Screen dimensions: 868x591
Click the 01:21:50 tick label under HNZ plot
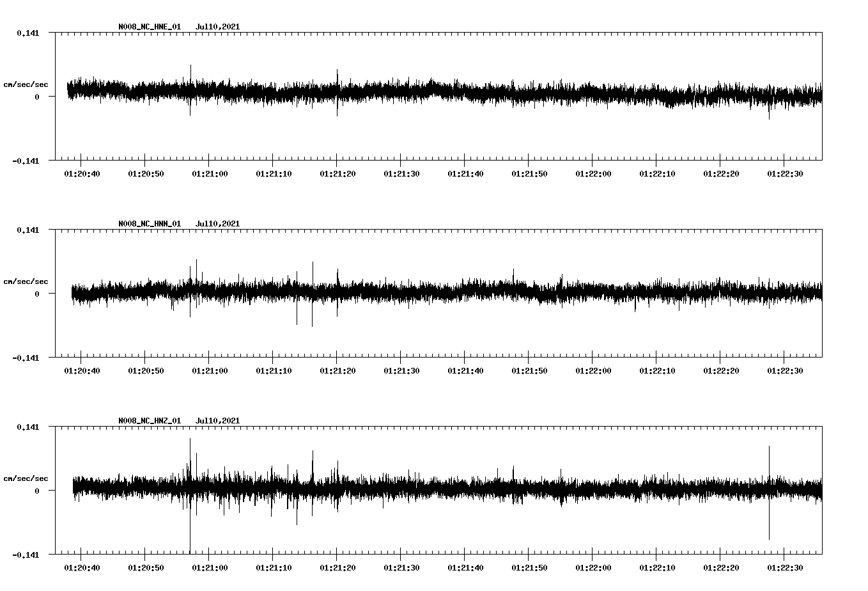coord(529,568)
